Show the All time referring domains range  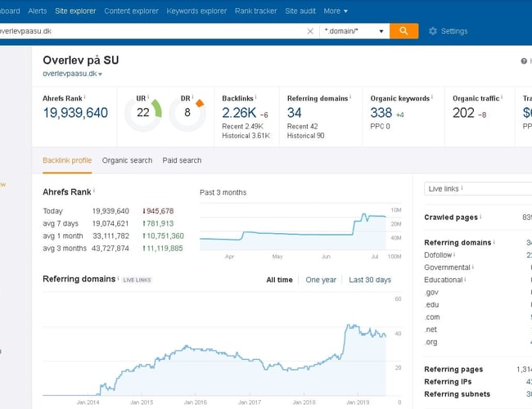(x=279, y=280)
